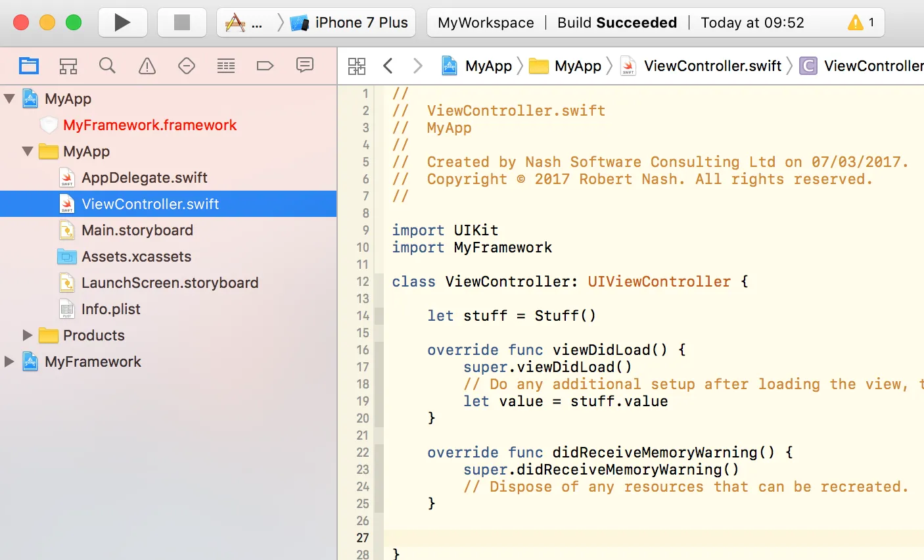Click the MyWorkspace status text
This screenshot has width=924, height=560.
(486, 23)
